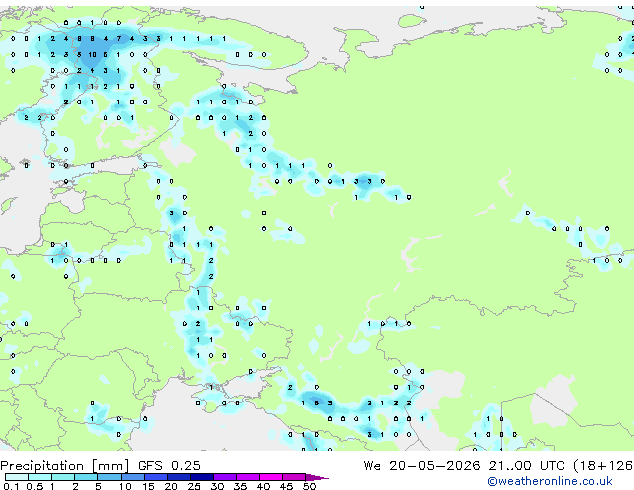Click the '7' precipitation value on the map
The width and height of the screenshot is (634, 490).
tap(119, 39)
